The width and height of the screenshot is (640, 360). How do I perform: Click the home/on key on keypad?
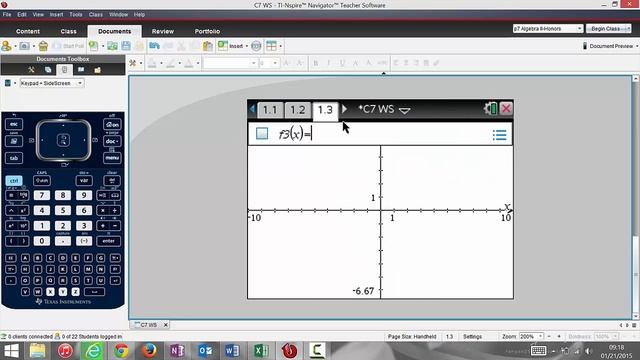point(111,124)
